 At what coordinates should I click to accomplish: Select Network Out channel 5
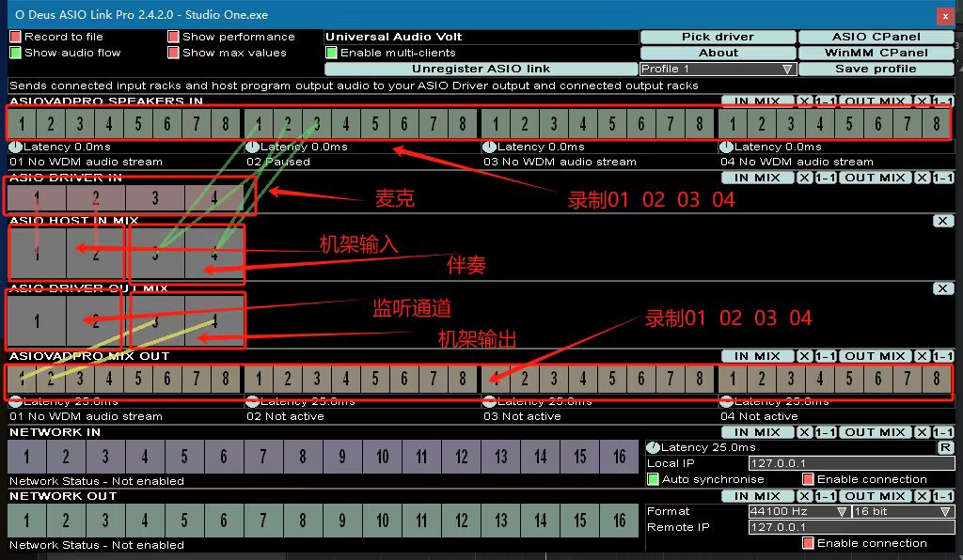coord(184,521)
